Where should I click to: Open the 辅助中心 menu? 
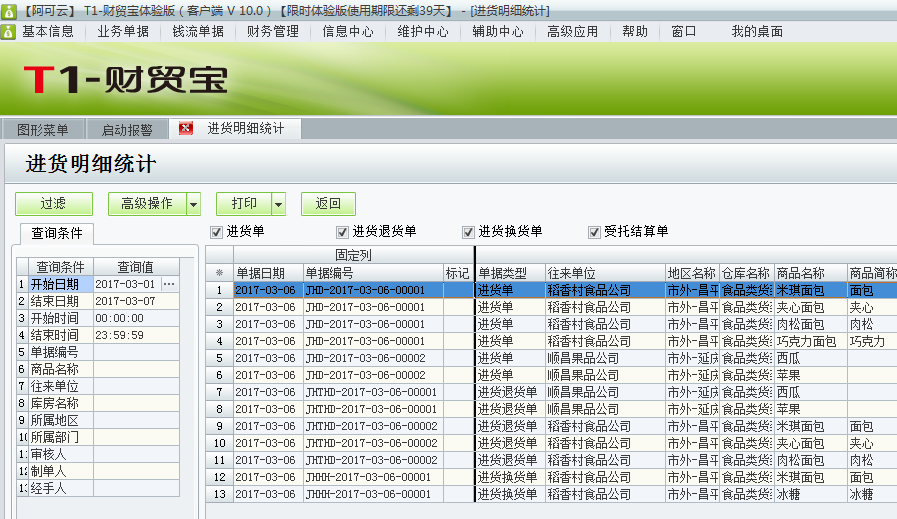[x=498, y=31]
